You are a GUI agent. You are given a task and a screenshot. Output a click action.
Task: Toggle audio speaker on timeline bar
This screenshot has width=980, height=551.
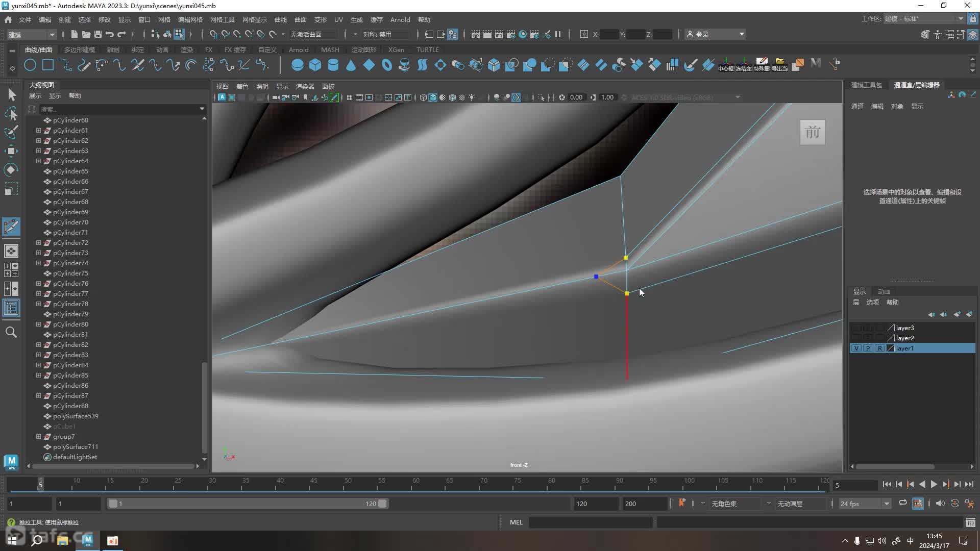pyautogui.click(x=940, y=504)
